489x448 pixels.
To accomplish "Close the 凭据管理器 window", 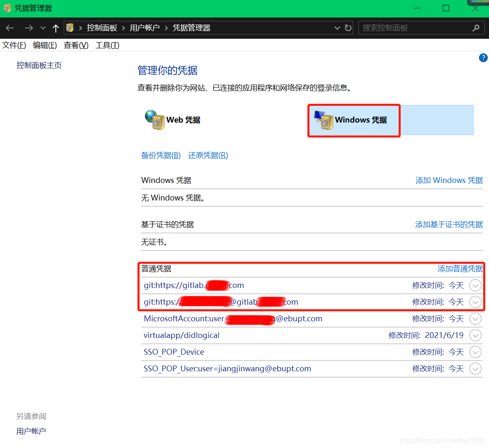I will coord(475,8).
